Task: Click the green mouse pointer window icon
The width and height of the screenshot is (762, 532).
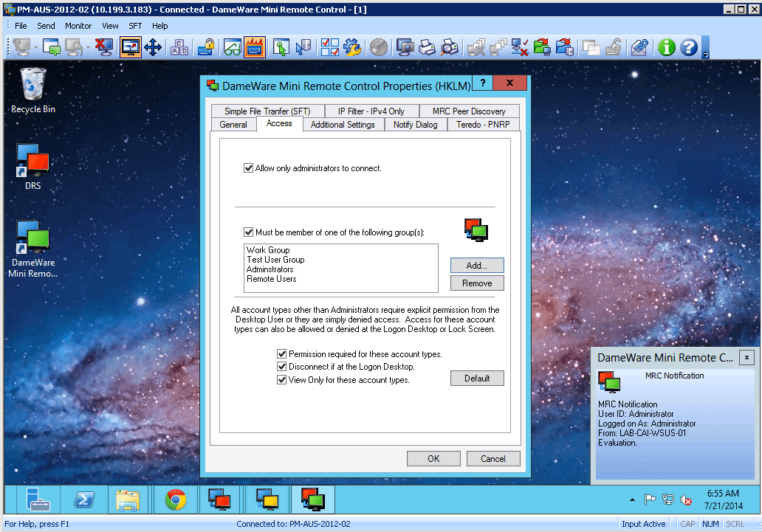Action: [x=281, y=47]
